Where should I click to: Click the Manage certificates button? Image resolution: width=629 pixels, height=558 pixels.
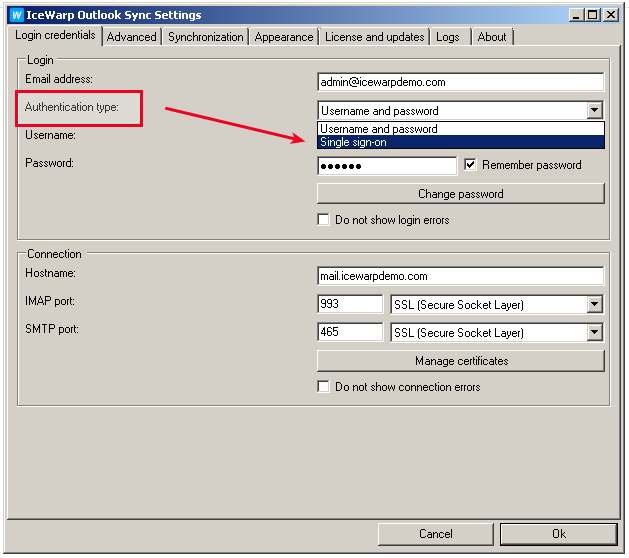coord(461,361)
